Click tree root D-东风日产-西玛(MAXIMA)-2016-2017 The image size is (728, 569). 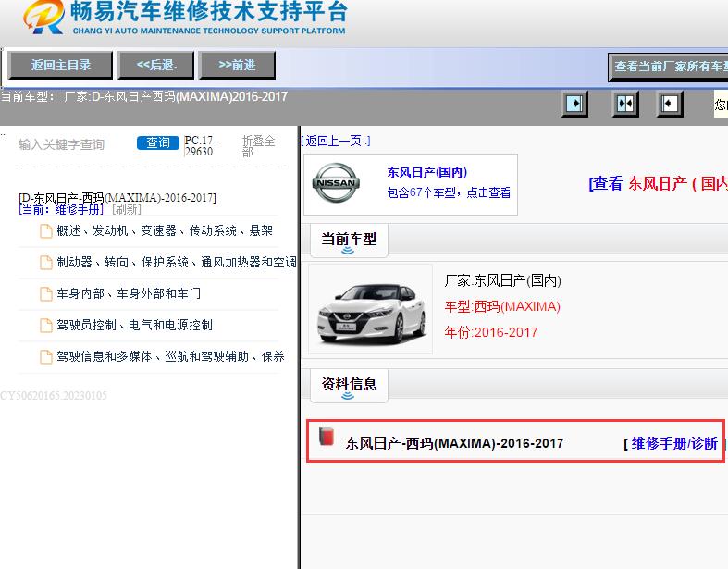(x=117, y=198)
